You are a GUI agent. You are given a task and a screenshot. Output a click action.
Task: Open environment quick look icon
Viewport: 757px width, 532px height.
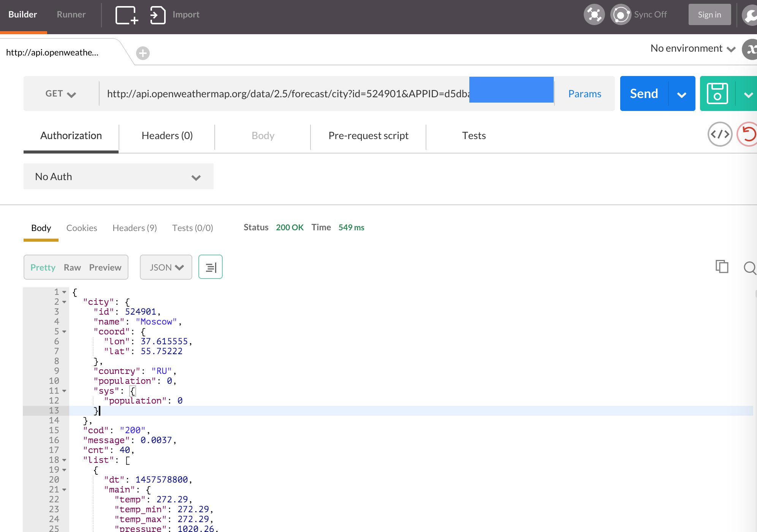coord(750,49)
